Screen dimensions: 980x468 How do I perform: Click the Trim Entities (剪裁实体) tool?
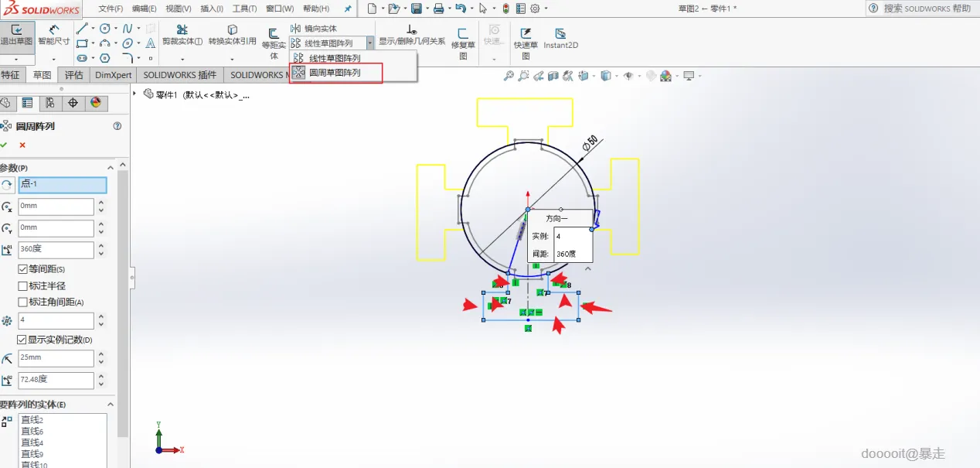point(182,36)
